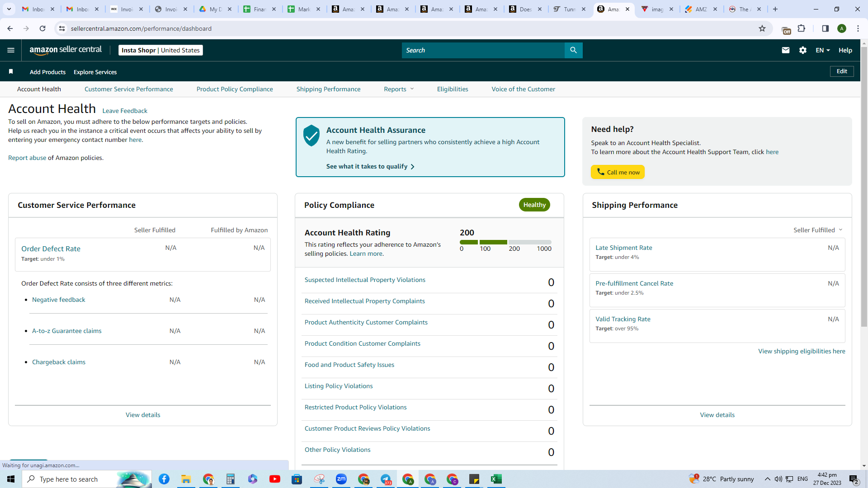
Task: Click the bookmark flag icon
Action: click(11, 72)
